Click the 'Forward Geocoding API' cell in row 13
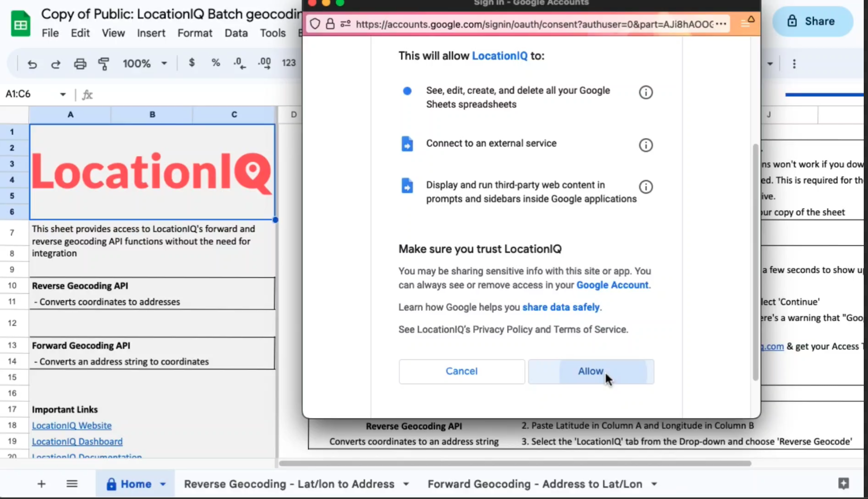 click(x=152, y=345)
